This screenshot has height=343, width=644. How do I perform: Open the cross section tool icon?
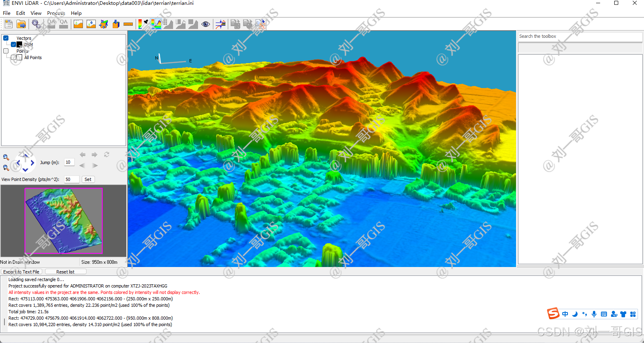(220, 24)
